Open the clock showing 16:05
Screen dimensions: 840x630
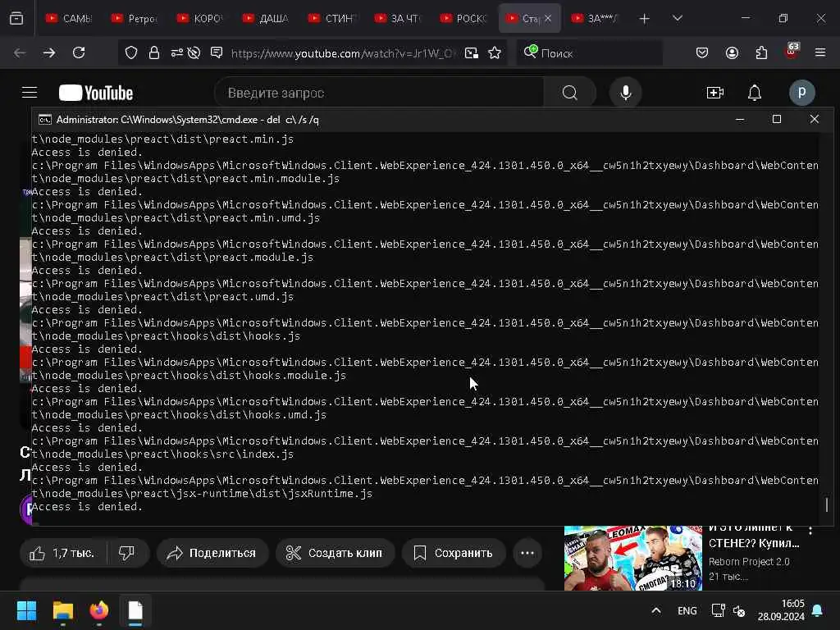point(781,610)
